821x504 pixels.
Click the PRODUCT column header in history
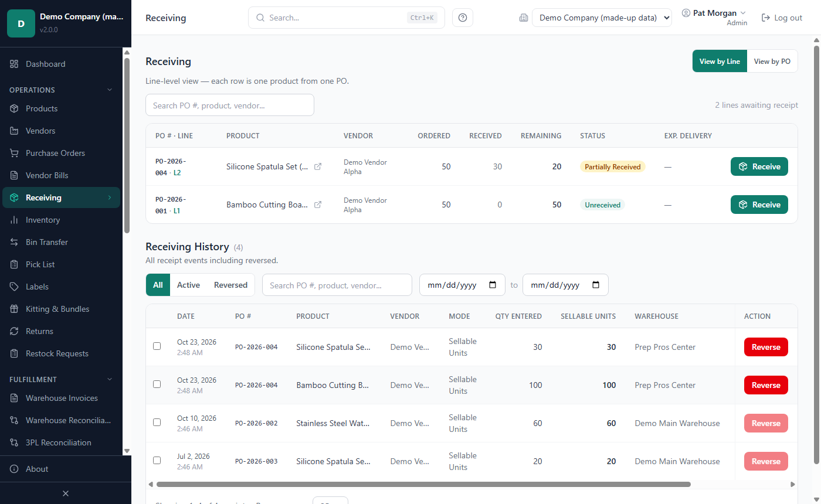313,316
